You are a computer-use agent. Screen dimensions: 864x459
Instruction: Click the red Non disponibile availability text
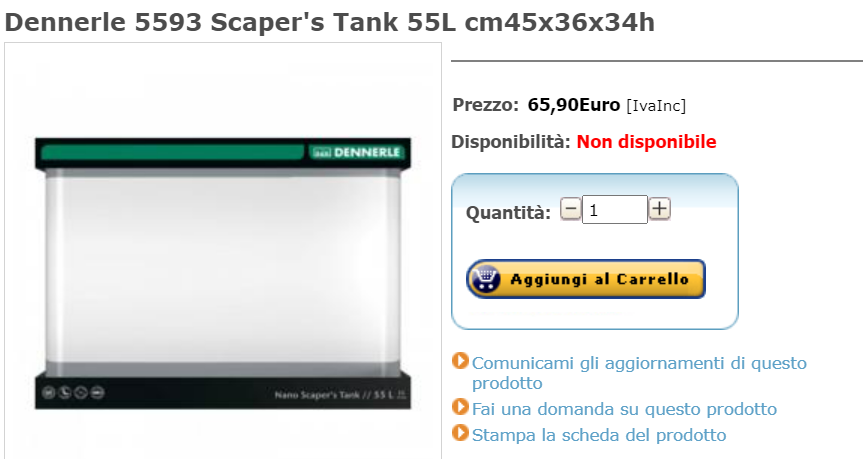click(x=646, y=142)
